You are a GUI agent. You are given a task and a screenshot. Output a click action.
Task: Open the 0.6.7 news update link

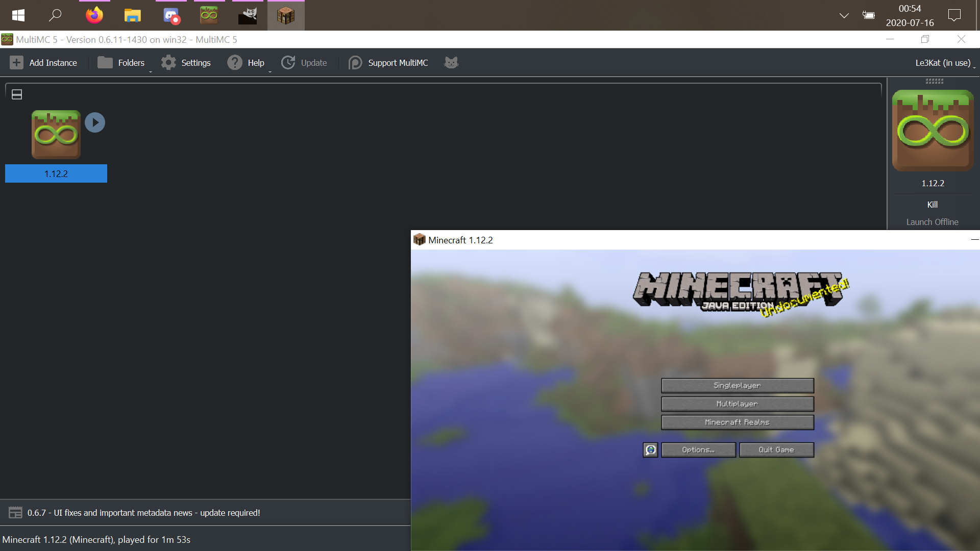pos(144,513)
